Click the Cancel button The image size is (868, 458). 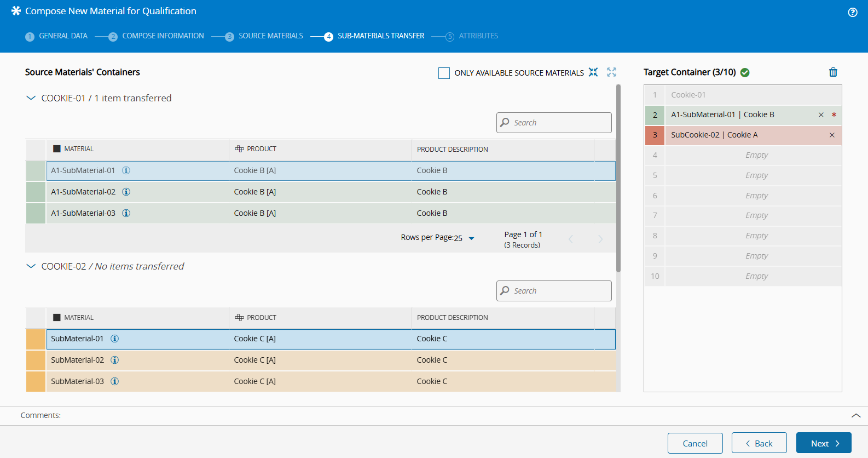coord(695,443)
